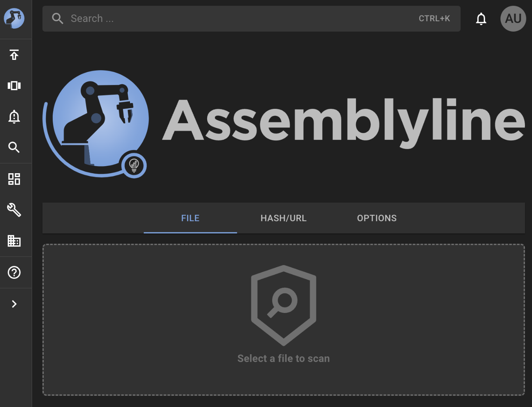Open the Alerts bell-with-exclamation sidebar icon
The height and width of the screenshot is (407, 532).
[14, 117]
